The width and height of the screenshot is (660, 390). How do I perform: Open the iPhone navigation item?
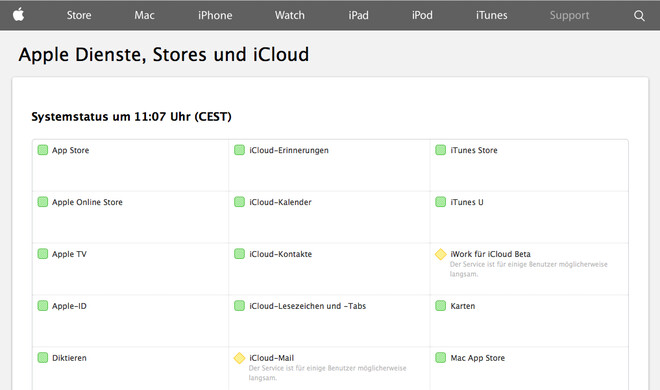click(215, 15)
